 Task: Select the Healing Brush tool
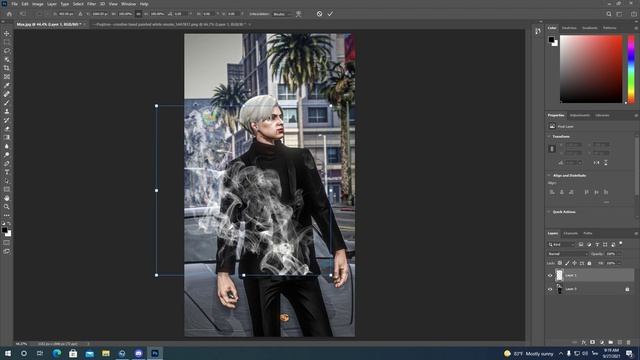tap(7, 94)
